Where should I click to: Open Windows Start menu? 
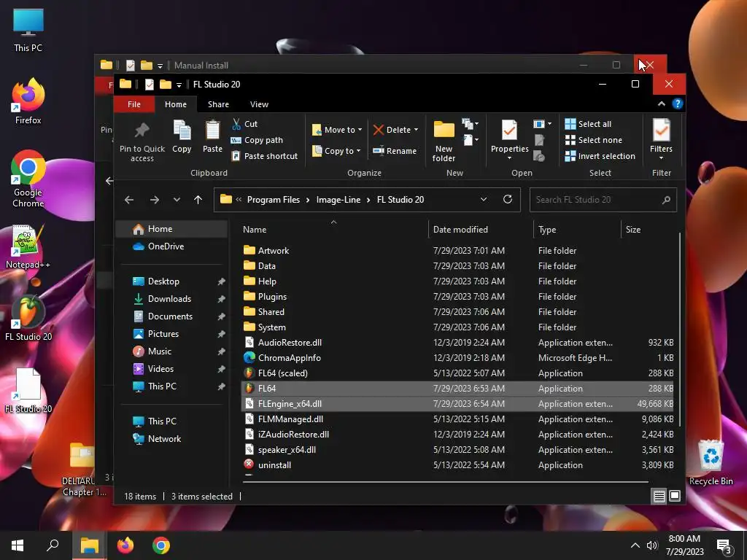[18, 545]
